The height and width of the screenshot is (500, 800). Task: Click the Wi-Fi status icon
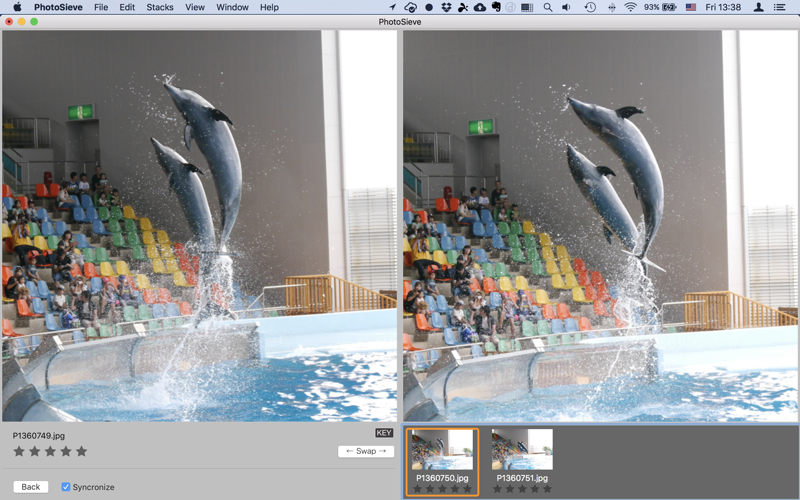pyautogui.click(x=630, y=7)
